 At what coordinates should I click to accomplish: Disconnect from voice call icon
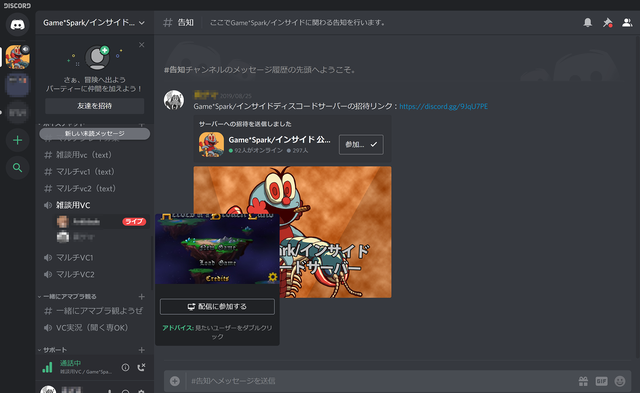pyautogui.click(x=141, y=367)
